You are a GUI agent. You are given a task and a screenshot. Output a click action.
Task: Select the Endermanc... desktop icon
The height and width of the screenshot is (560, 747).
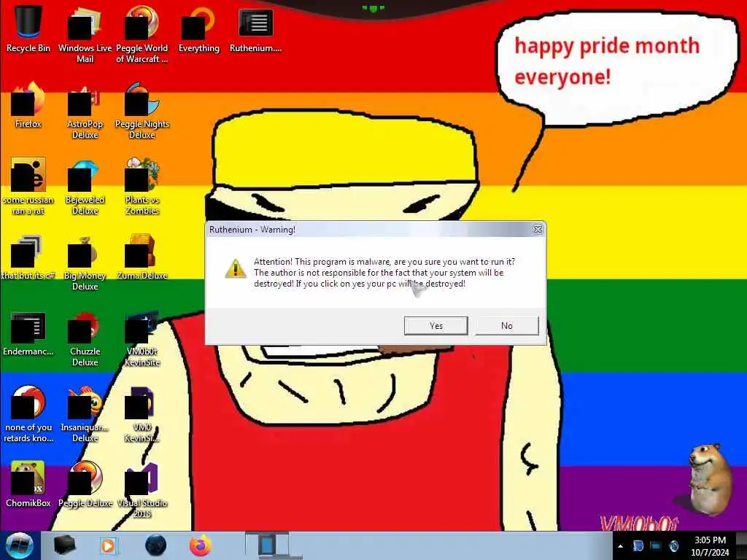pos(28,333)
